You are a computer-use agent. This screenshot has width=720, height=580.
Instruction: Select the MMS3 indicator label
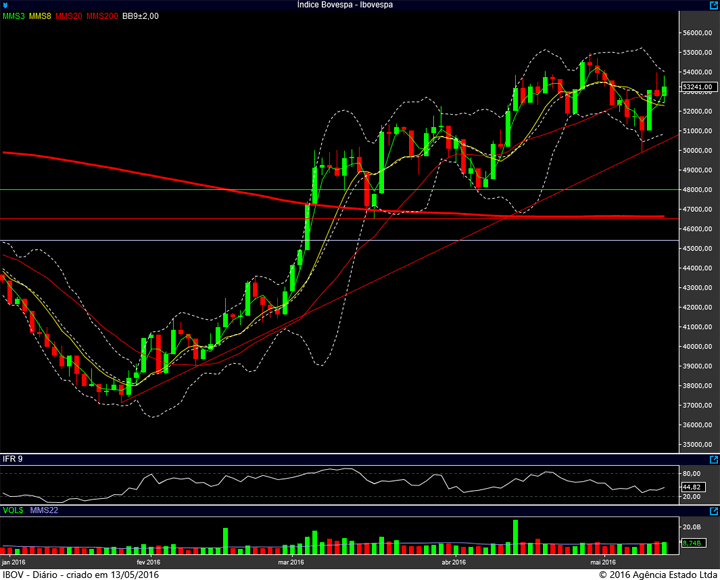(13, 16)
